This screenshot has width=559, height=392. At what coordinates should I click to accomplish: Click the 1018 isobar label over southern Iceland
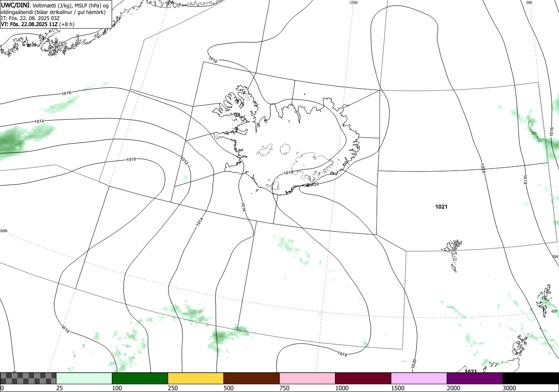click(x=289, y=173)
